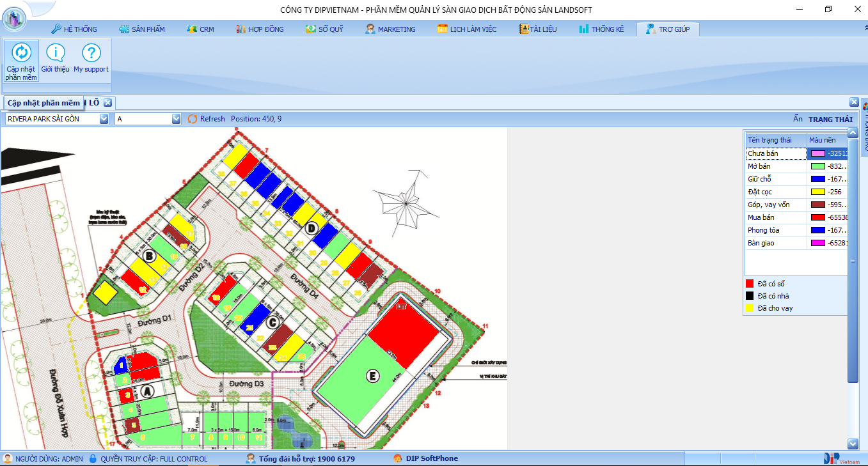Viewport: 868px width, 466px height.
Task: Select the Bàn giao status row
Action: click(796, 243)
